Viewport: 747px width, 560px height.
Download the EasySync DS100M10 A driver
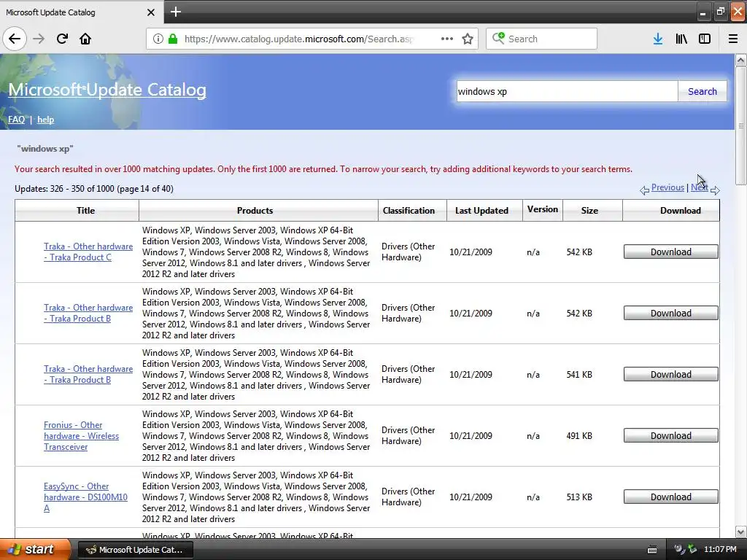coord(671,497)
